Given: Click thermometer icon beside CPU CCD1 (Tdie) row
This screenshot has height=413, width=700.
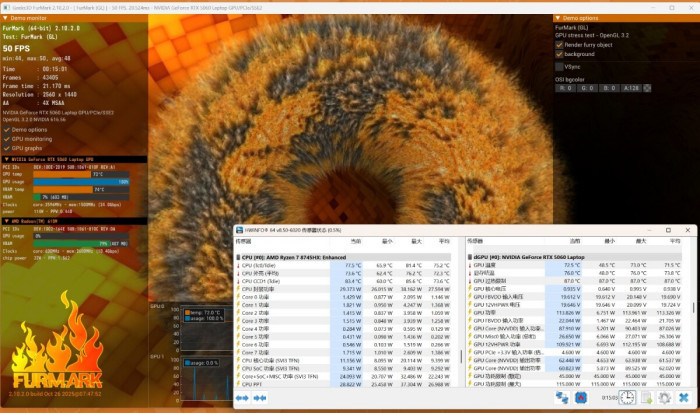Looking at the screenshot, I should point(238,281).
